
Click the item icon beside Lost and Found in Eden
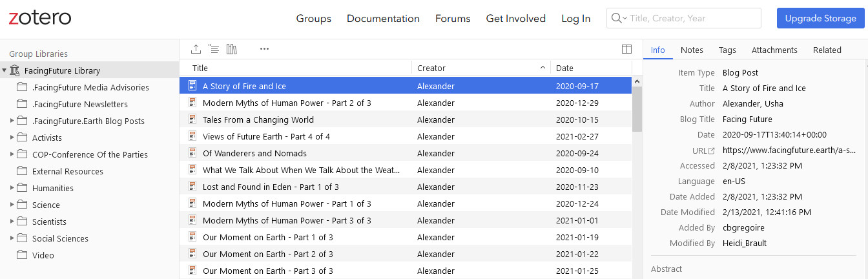click(x=192, y=186)
